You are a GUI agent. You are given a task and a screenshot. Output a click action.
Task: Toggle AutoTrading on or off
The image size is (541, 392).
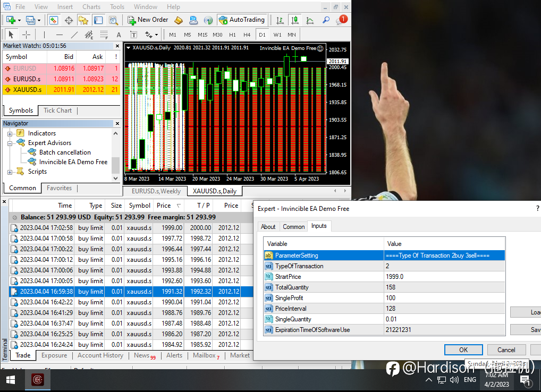click(242, 20)
